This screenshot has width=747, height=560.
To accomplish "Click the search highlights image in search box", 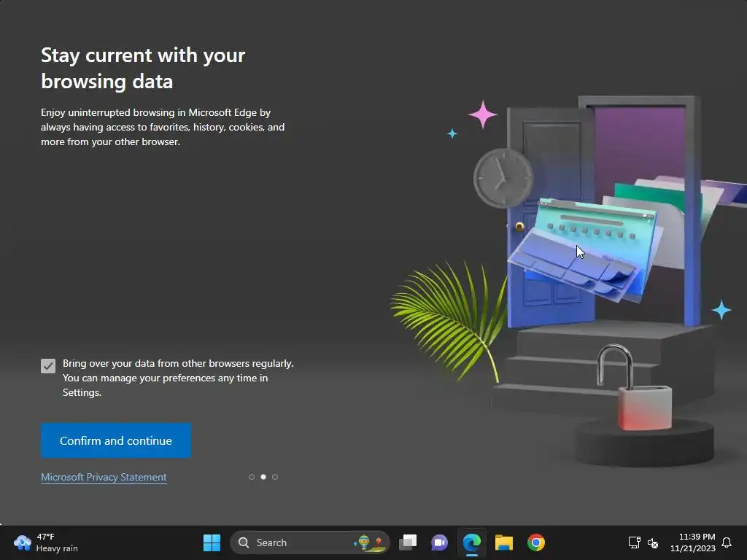I will click(370, 542).
